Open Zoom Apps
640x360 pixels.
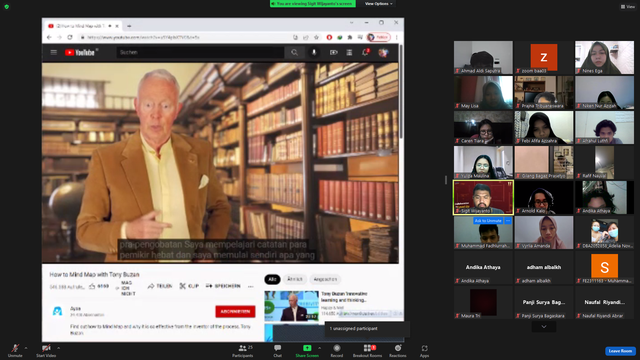(424, 351)
